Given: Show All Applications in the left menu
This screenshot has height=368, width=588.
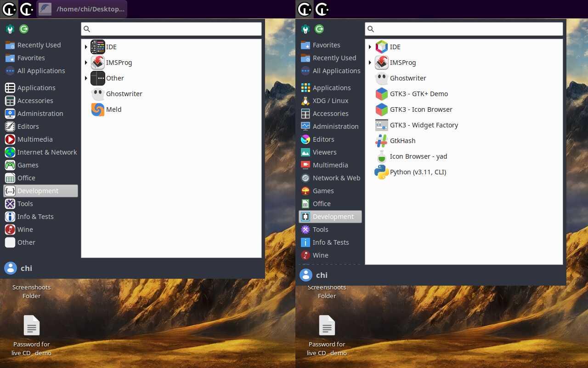Looking at the screenshot, I should (x=41, y=71).
